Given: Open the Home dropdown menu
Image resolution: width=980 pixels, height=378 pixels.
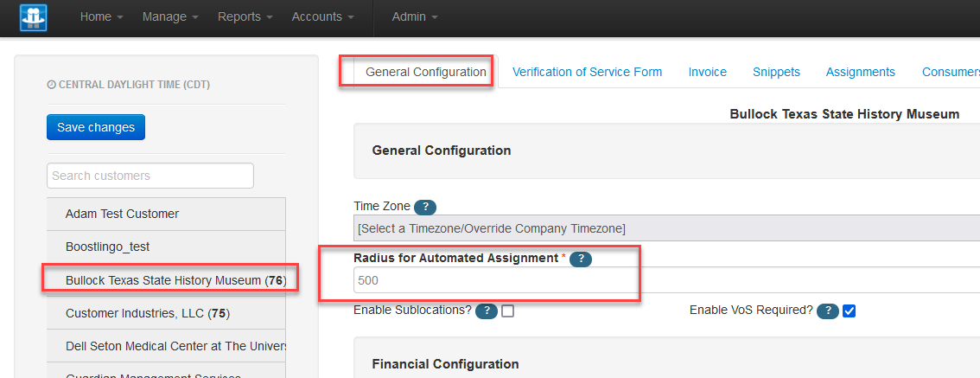Looking at the screenshot, I should 101,17.
